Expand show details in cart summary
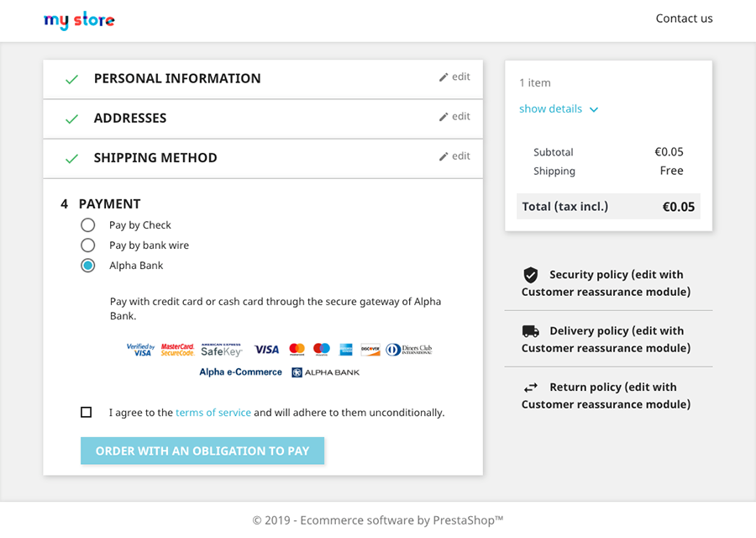Image resolution: width=756 pixels, height=538 pixels. click(551, 109)
